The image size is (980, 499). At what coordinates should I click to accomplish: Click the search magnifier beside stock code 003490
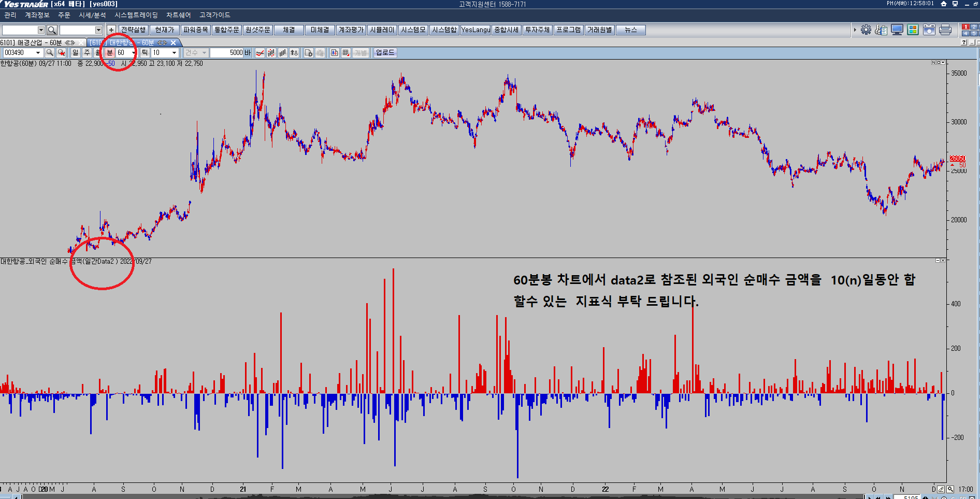pos(50,53)
